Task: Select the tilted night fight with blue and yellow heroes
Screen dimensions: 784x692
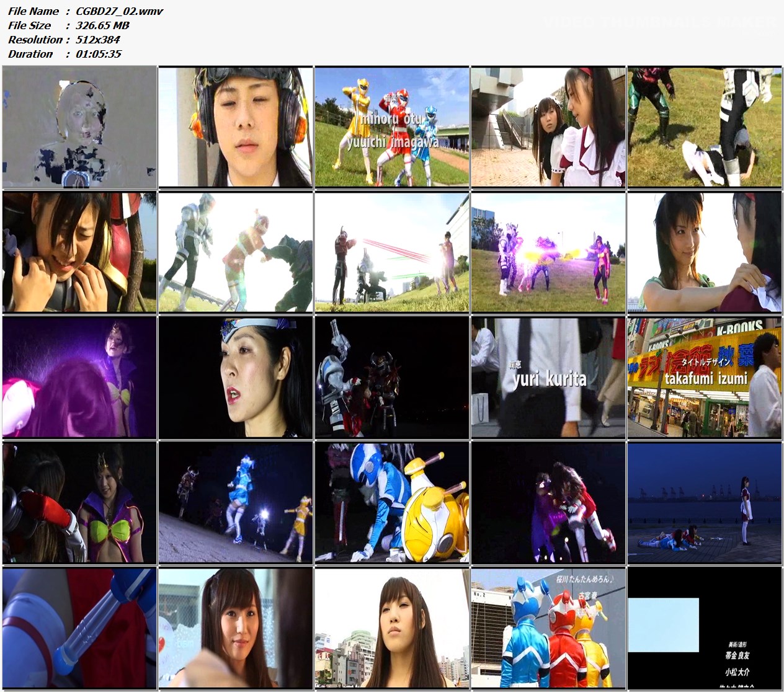Action: click(236, 502)
